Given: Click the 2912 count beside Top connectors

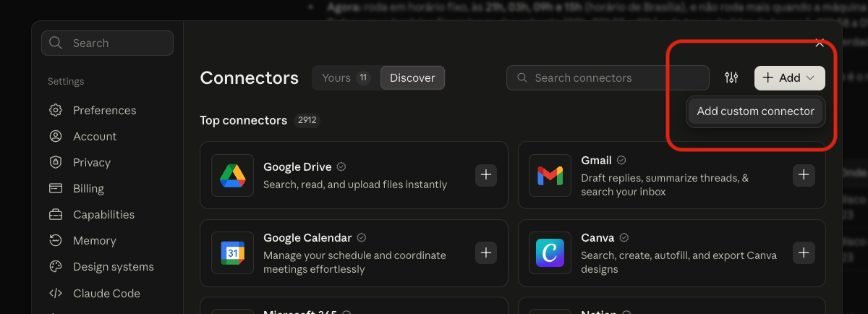Looking at the screenshot, I should (x=307, y=121).
